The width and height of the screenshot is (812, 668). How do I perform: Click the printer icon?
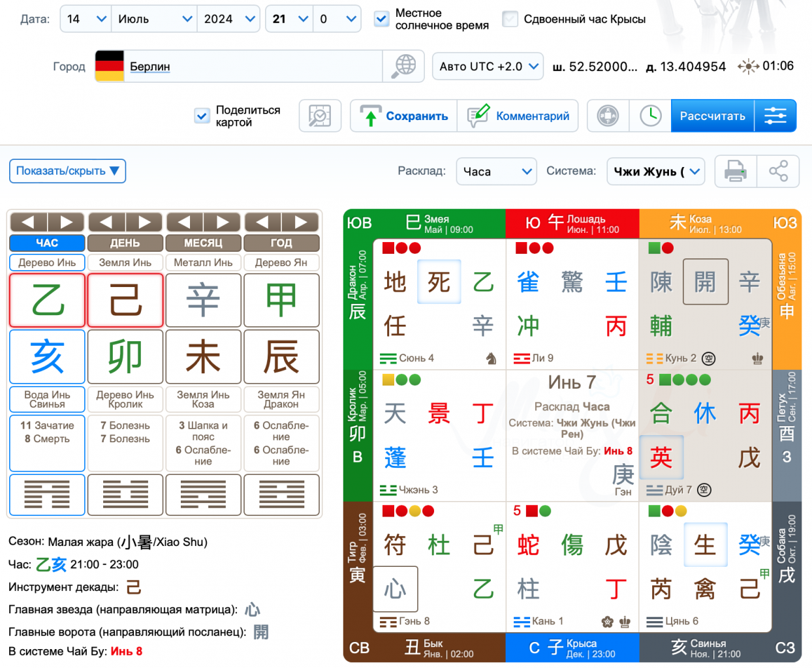(736, 172)
